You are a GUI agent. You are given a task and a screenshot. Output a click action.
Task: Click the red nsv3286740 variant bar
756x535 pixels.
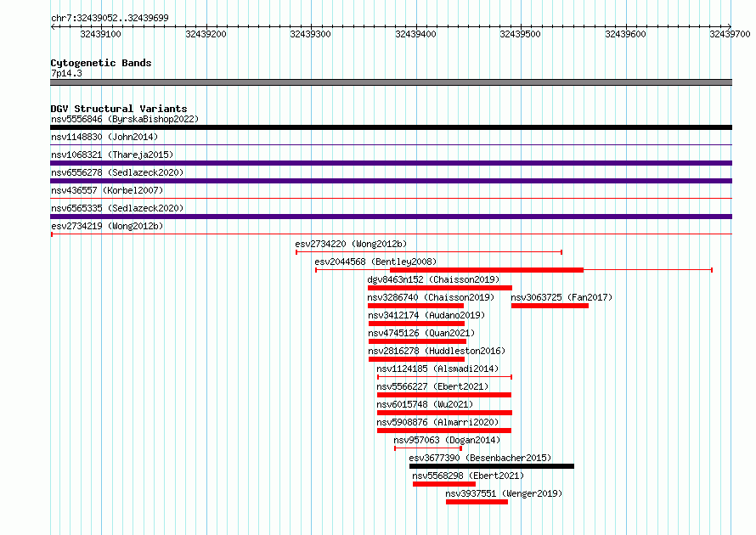point(415,306)
